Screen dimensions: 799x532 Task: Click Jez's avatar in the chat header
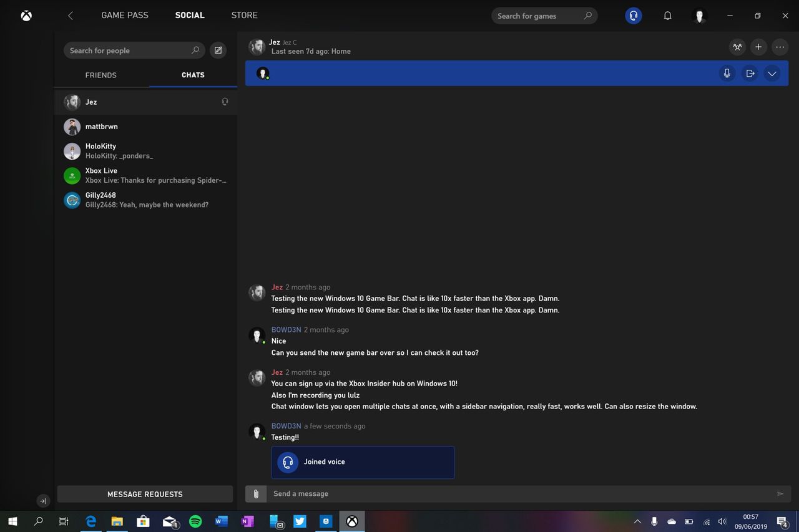pyautogui.click(x=257, y=47)
